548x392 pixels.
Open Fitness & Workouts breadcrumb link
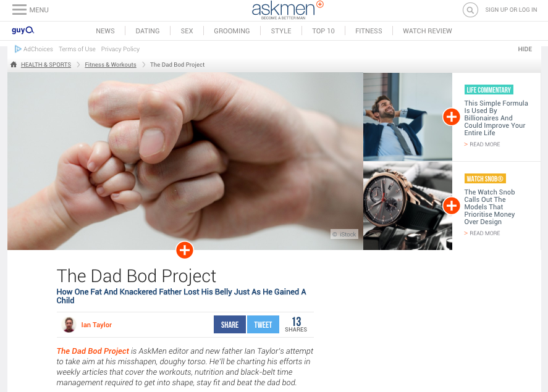[111, 65]
